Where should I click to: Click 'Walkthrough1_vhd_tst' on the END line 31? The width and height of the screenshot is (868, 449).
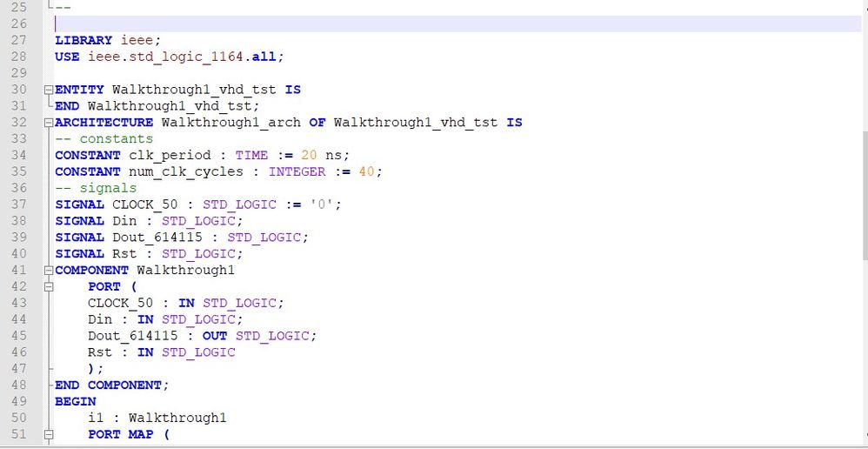click(170, 106)
